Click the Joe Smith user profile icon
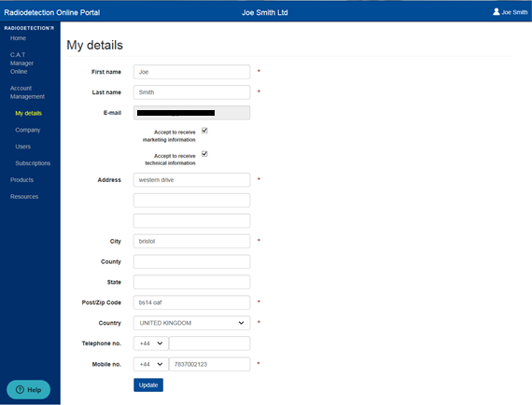The width and height of the screenshot is (532, 405). 496,12
